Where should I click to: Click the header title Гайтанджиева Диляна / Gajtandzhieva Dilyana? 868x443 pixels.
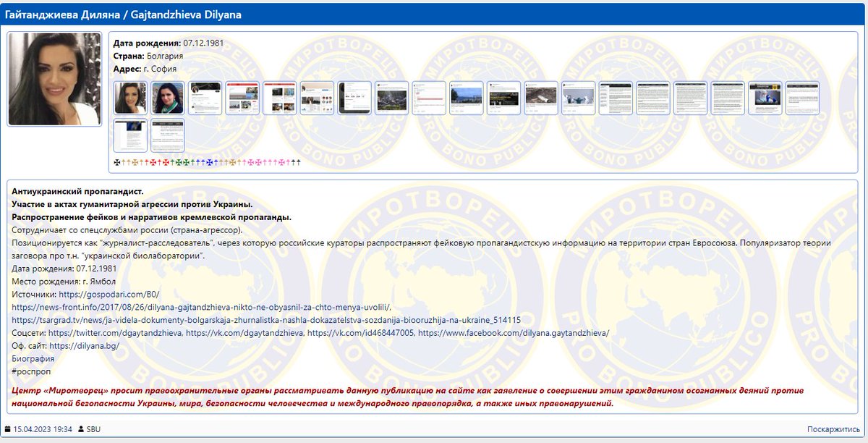click(x=123, y=14)
